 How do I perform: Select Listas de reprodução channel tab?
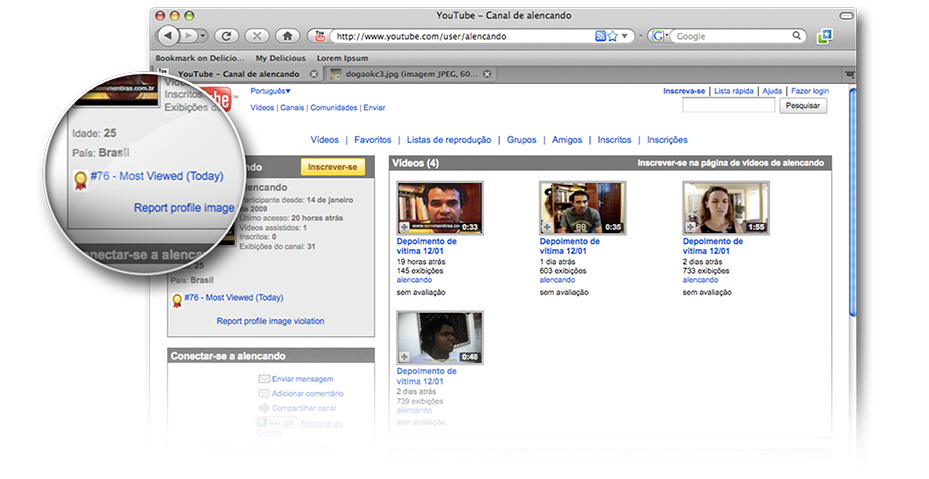(x=449, y=140)
